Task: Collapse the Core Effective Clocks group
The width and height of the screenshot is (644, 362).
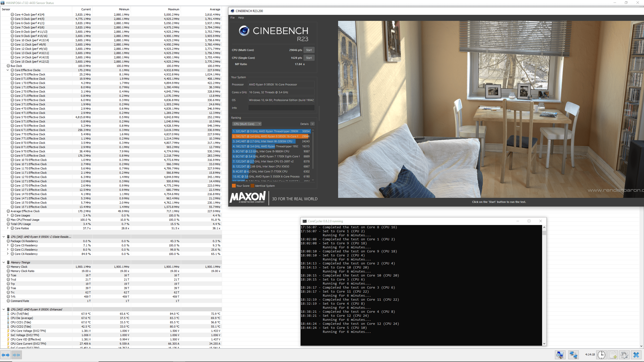Action: click(8, 70)
